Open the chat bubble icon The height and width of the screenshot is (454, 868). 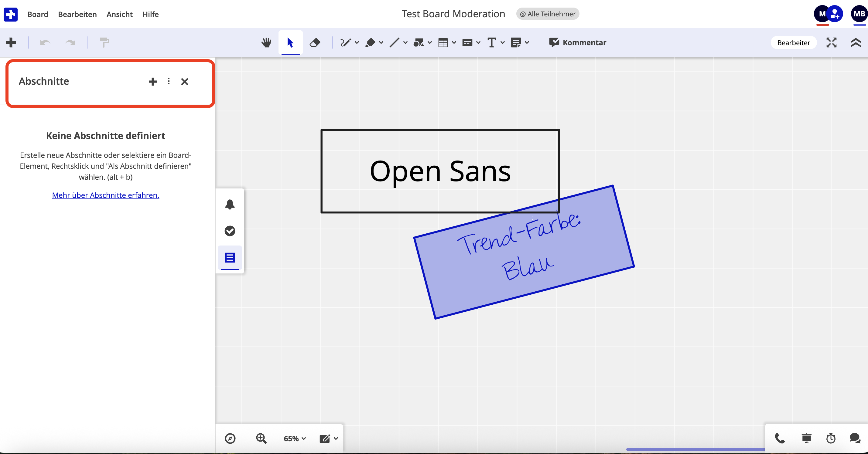point(855,438)
